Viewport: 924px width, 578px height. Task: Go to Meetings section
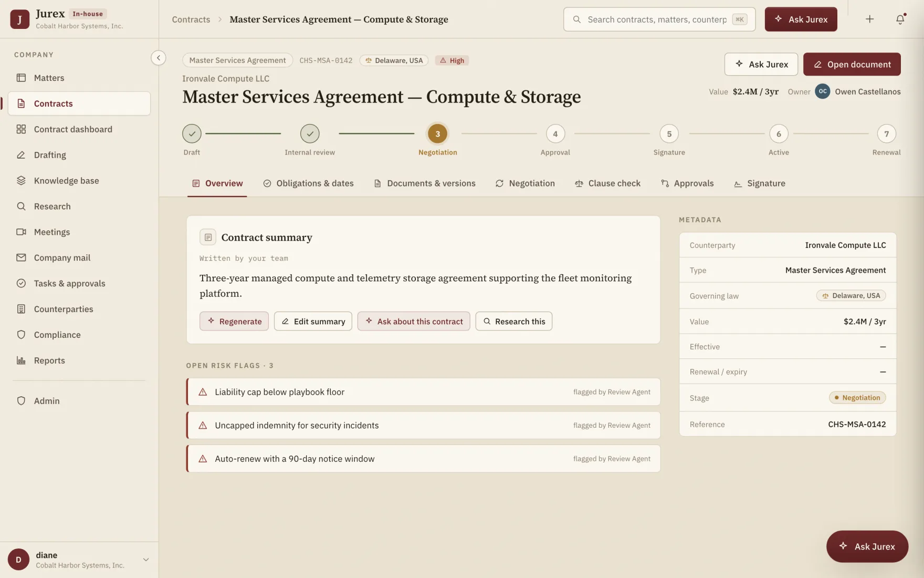(x=79, y=232)
